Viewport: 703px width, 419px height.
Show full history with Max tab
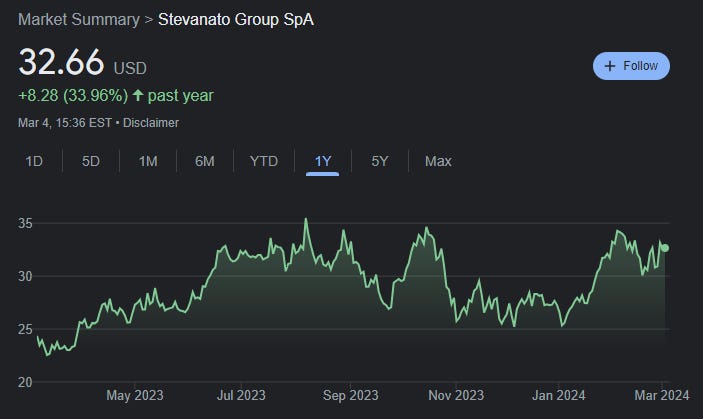point(438,161)
